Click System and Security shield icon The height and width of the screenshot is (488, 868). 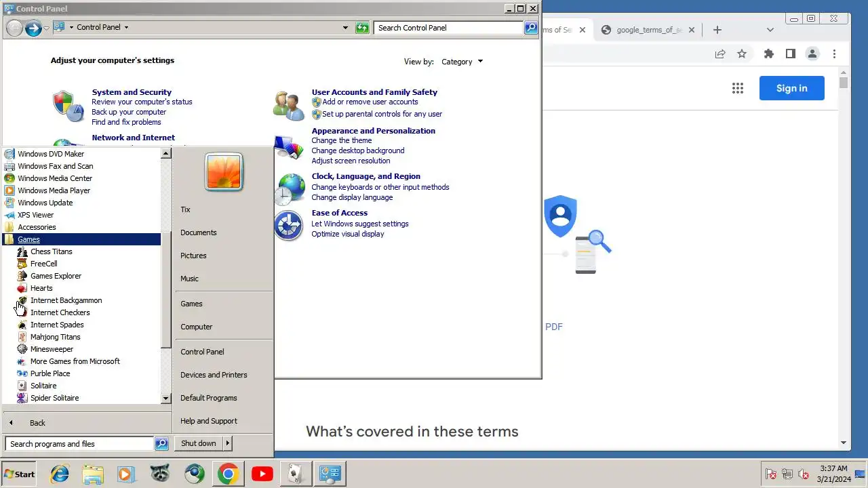68,106
